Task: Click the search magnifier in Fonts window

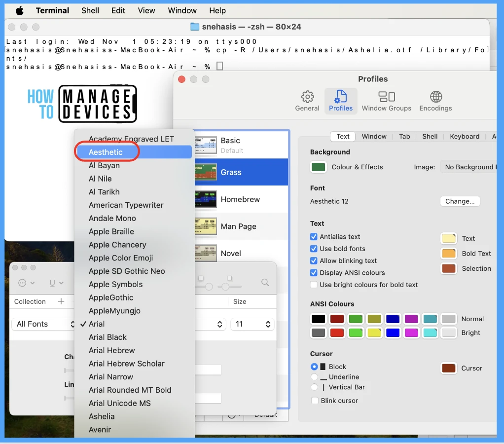Action: point(265,282)
